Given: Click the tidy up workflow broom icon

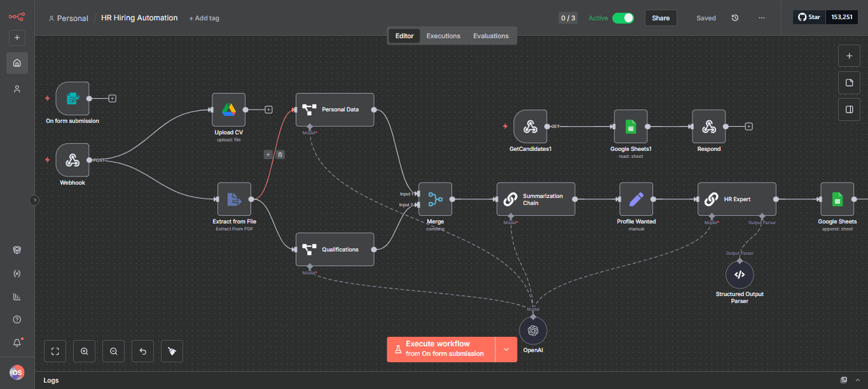Looking at the screenshot, I should pyautogui.click(x=172, y=351).
